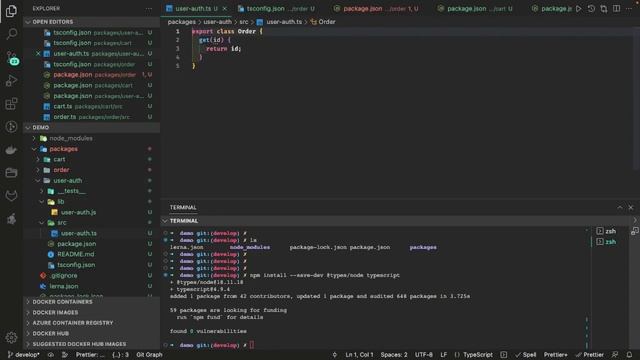Click the Prettier+ status item
Screen dimensions: 640x360
(x=556, y=355)
